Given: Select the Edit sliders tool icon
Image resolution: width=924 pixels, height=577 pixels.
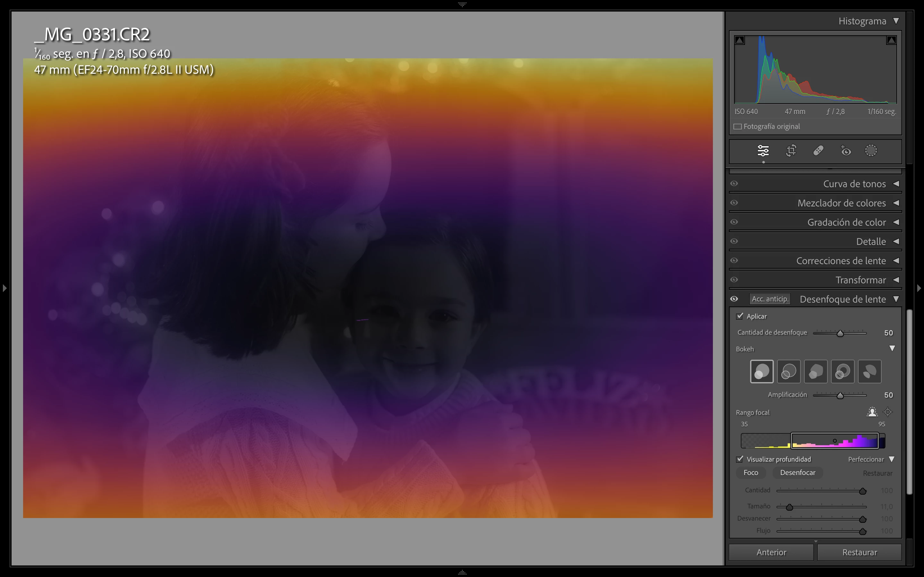Looking at the screenshot, I should (x=763, y=151).
